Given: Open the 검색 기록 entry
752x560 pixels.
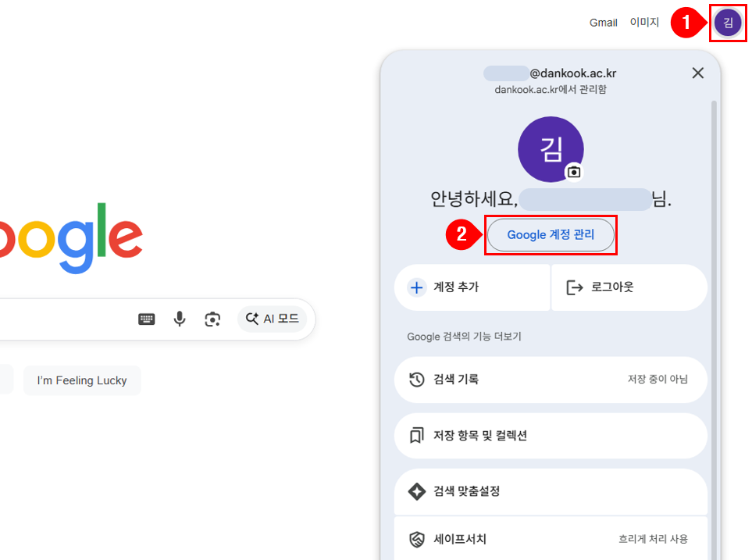Looking at the screenshot, I should click(x=550, y=380).
